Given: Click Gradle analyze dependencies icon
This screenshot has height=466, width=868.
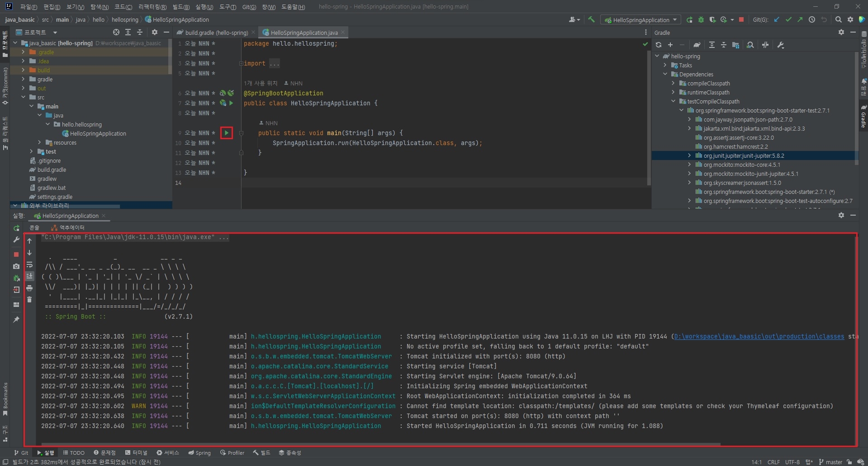Looking at the screenshot, I should (750, 45).
